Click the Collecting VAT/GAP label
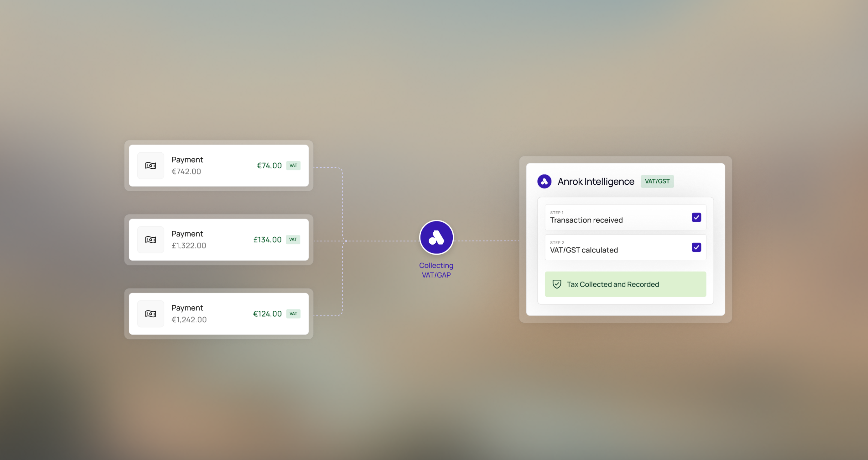The width and height of the screenshot is (868, 460). (x=436, y=270)
